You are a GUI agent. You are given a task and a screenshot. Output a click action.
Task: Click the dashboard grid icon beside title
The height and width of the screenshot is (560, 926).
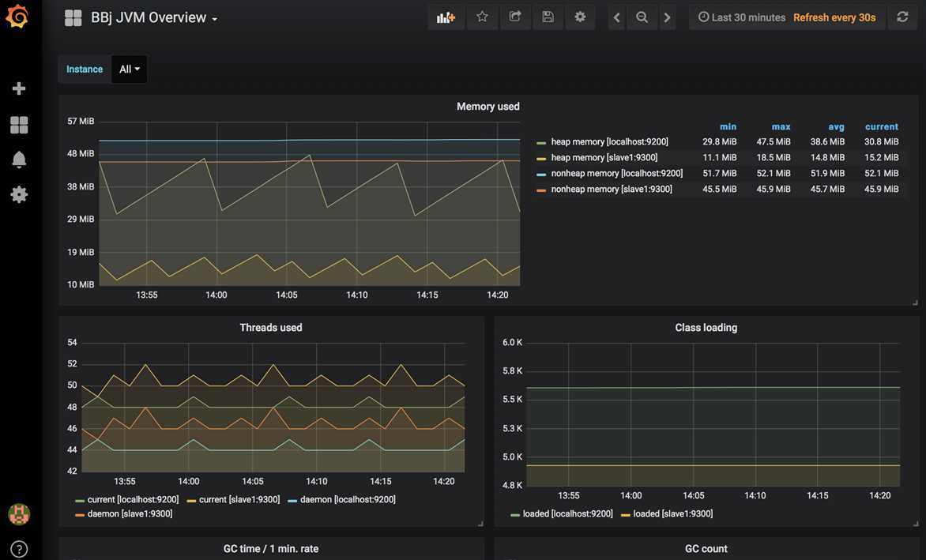tap(73, 17)
